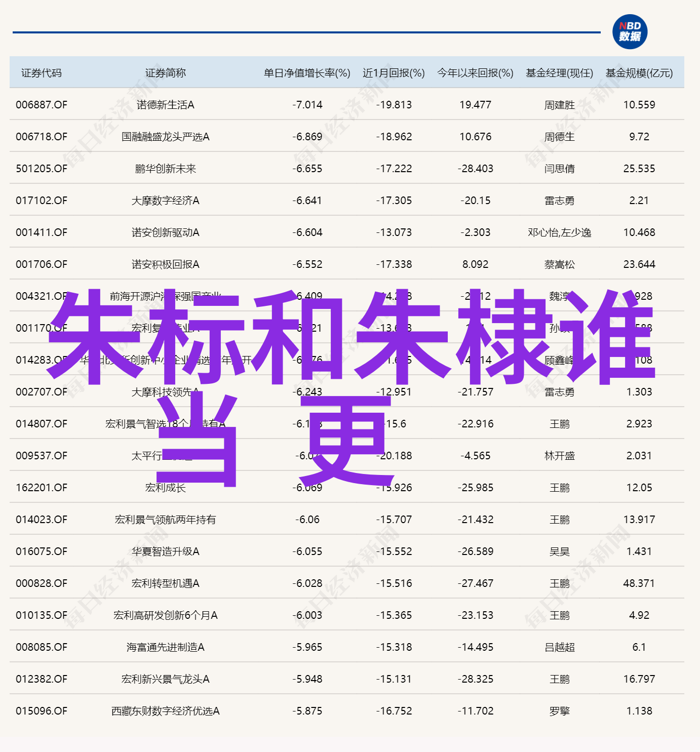Click the value 19.477

[x=475, y=105]
